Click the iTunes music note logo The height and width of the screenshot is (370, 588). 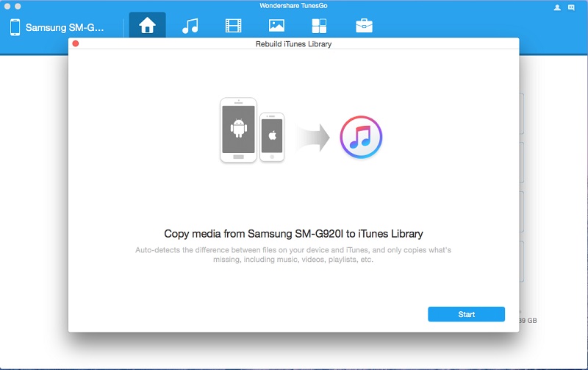tap(361, 138)
